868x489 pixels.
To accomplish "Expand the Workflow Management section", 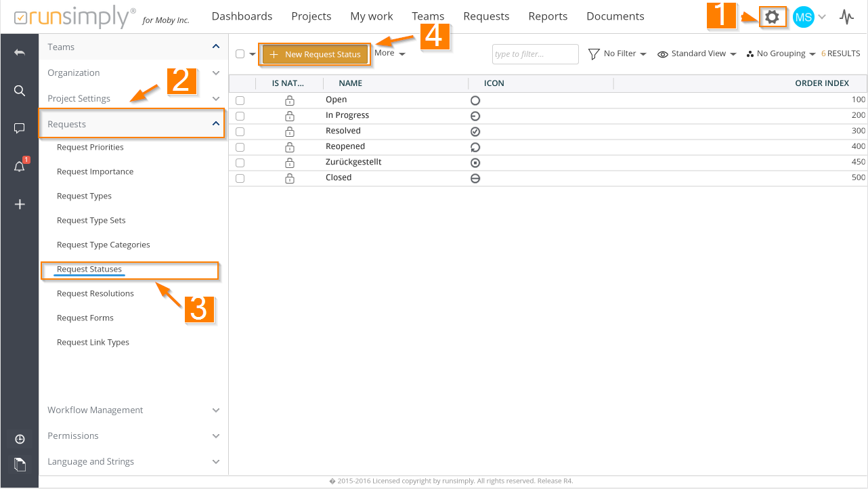I will (x=133, y=410).
